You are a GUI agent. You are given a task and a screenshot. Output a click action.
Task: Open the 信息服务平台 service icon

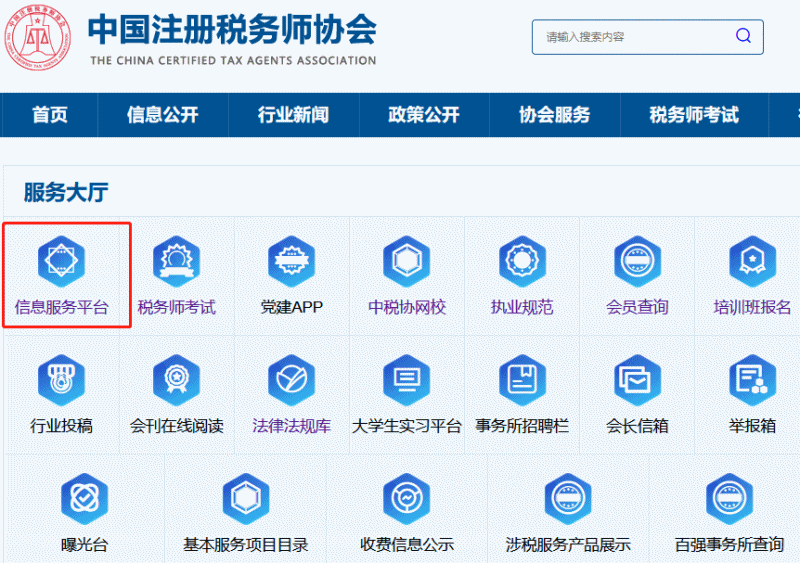point(61,262)
